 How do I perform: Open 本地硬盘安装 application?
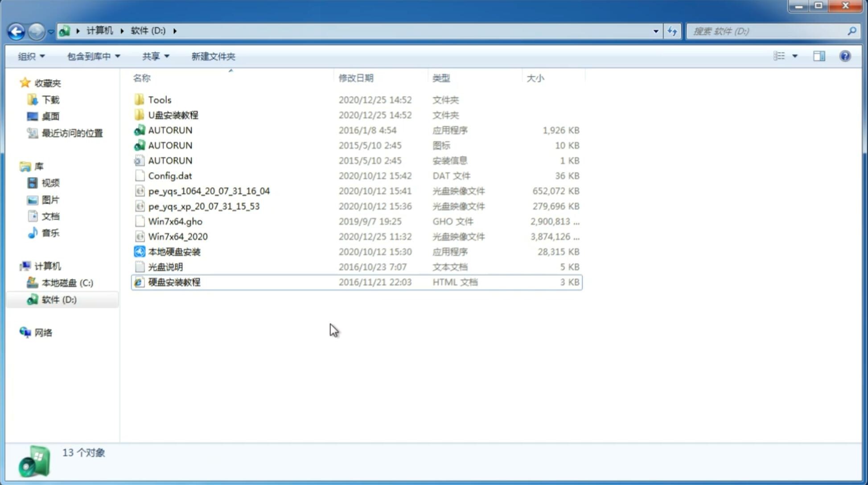(x=174, y=251)
